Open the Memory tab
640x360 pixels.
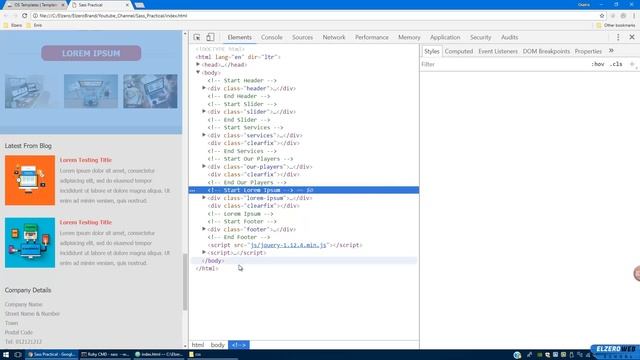click(x=409, y=37)
